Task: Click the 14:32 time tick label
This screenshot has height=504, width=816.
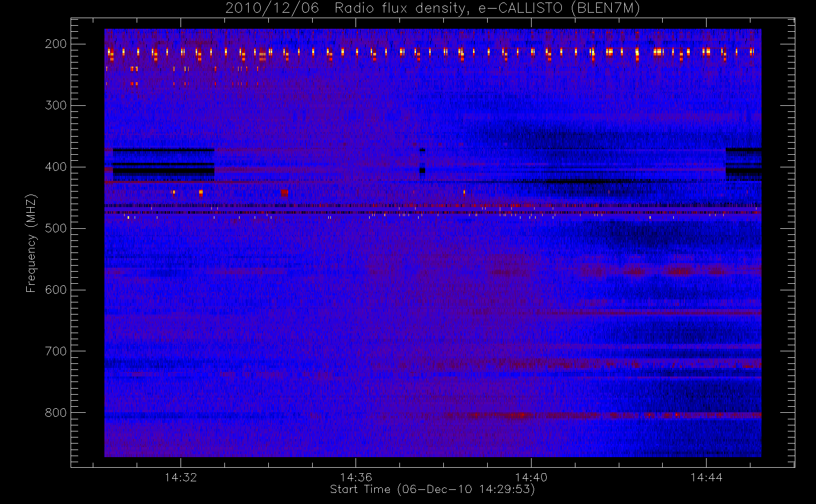Action: 181,477
